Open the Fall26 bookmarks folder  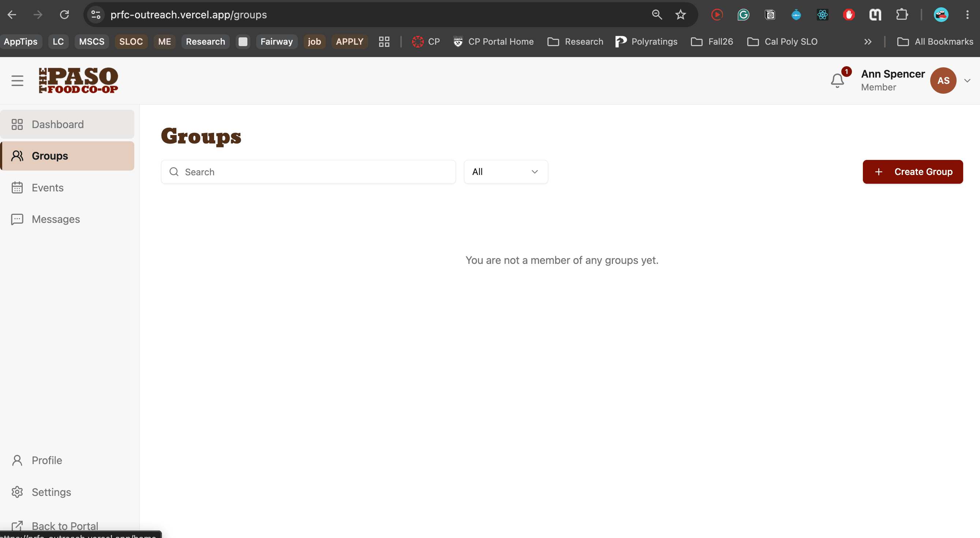[x=712, y=41]
